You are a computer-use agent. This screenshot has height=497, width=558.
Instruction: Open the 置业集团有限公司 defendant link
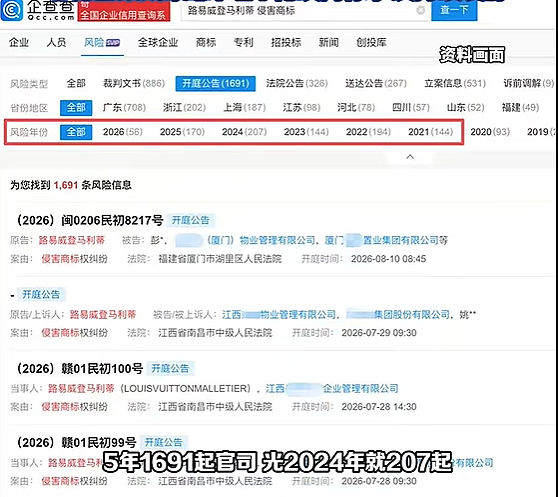[381, 240]
